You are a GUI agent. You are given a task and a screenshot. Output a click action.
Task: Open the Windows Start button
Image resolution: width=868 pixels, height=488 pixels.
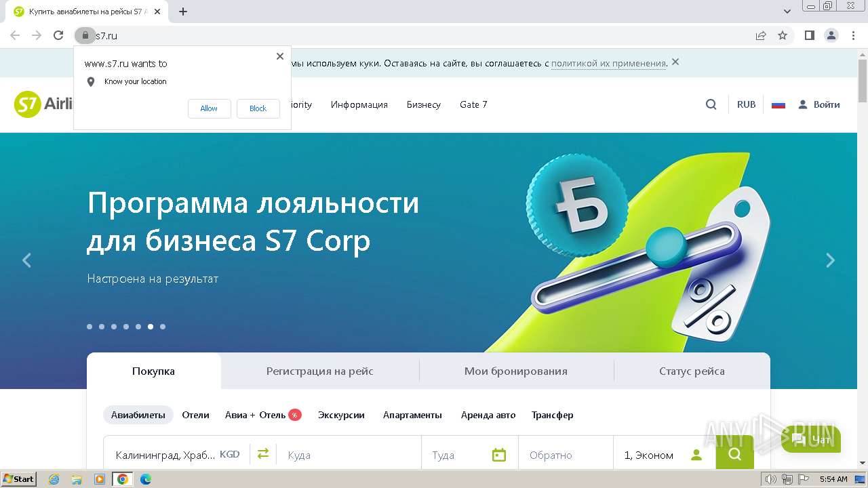(x=18, y=479)
